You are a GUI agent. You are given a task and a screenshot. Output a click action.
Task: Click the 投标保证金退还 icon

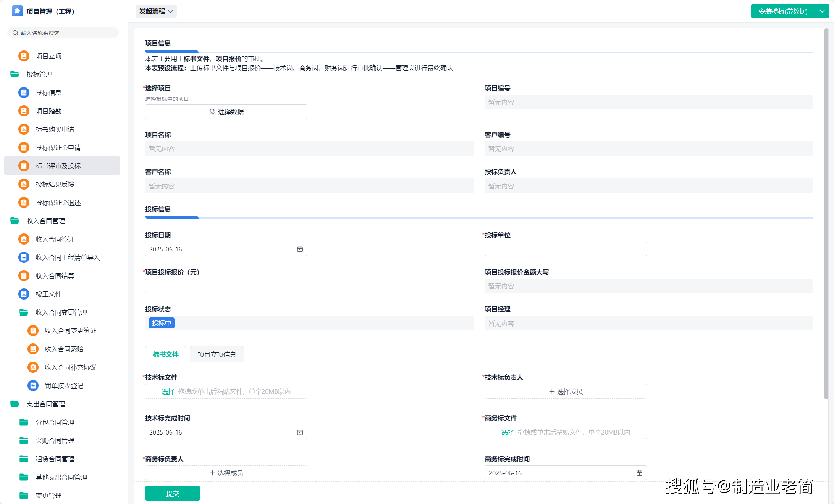24,203
